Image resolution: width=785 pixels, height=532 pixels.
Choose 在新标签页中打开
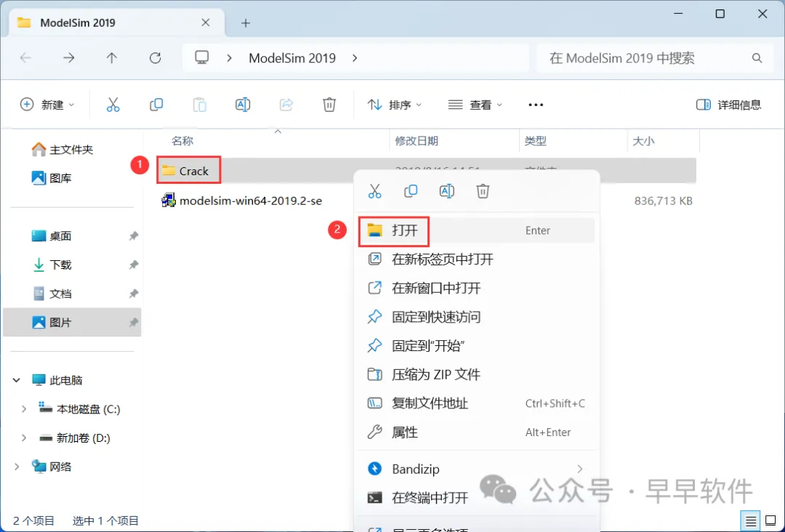[x=476, y=259]
